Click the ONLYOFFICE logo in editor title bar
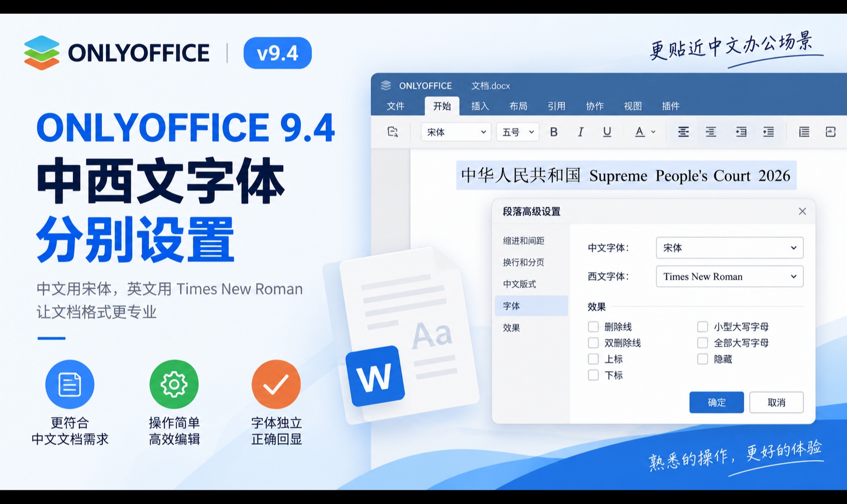The image size is (847, 504). pyautogui.click(x=386, y=86)
